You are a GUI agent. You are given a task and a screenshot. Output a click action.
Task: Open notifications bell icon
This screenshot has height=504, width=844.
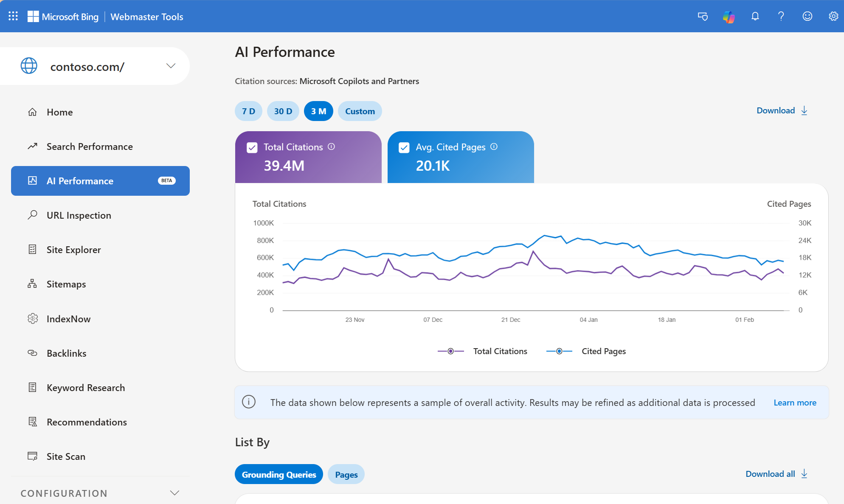click(755, 16)
